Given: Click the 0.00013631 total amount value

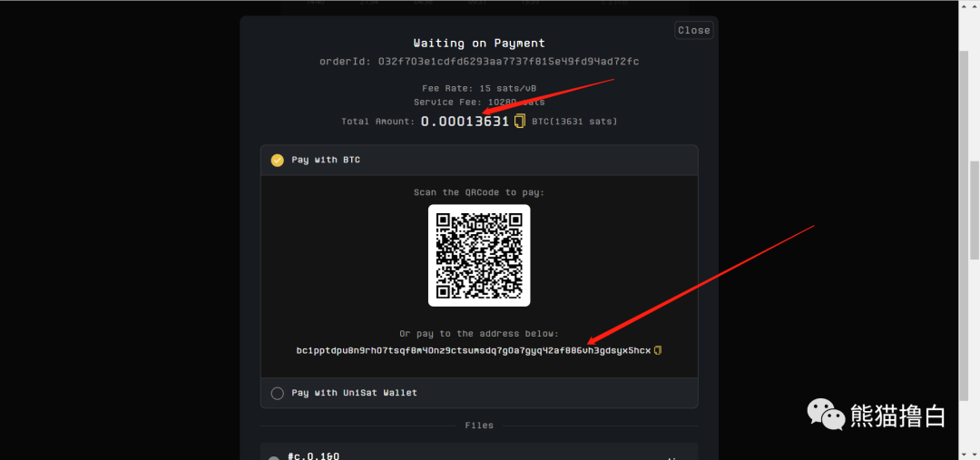Looking at the screenshot, I should tap(465, 122).
